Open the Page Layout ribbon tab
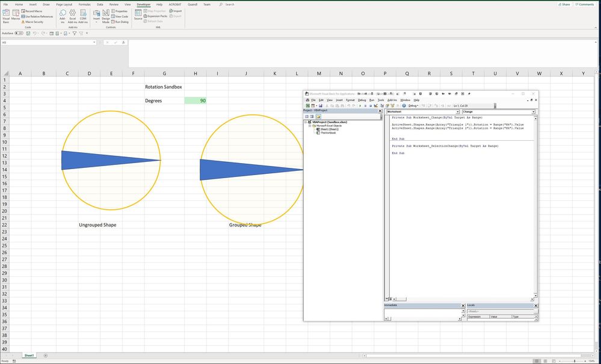Screen dimensions: 601x364 (64, 5)
